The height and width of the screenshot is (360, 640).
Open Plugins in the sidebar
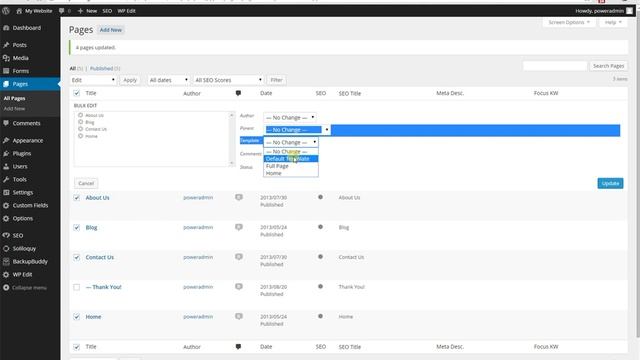[22, 153]
